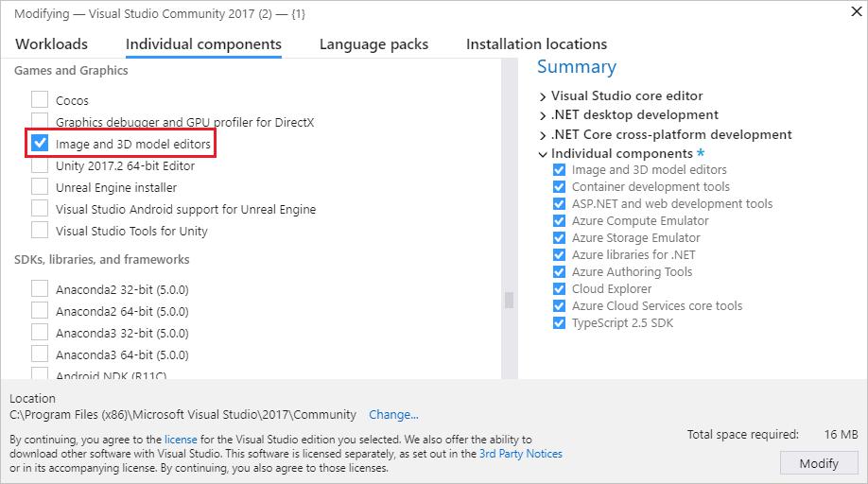
Task: Check Anaconda3 64-bit (5.0.0) option
Action: (x=40, y=354)
